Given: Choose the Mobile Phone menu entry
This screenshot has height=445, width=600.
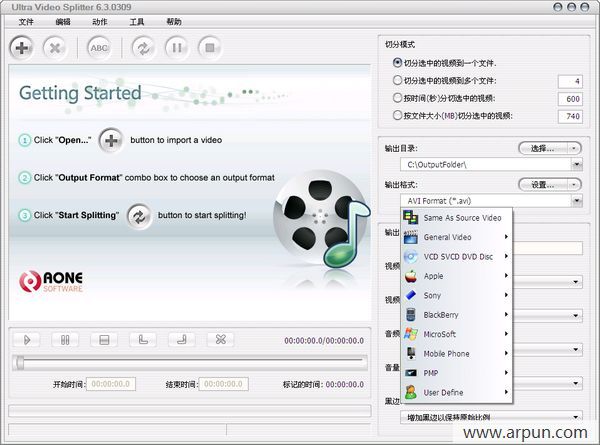Looking at the screenshot, I should click(457, 354).
